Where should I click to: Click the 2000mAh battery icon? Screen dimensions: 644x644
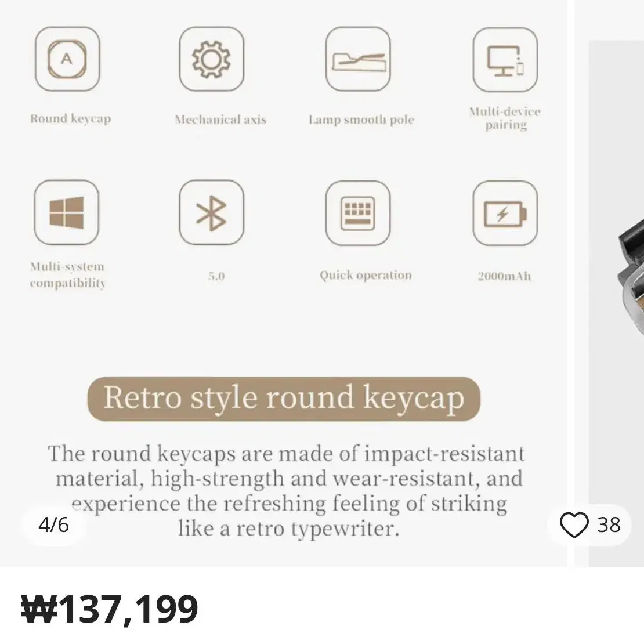(x=505, y=213)
